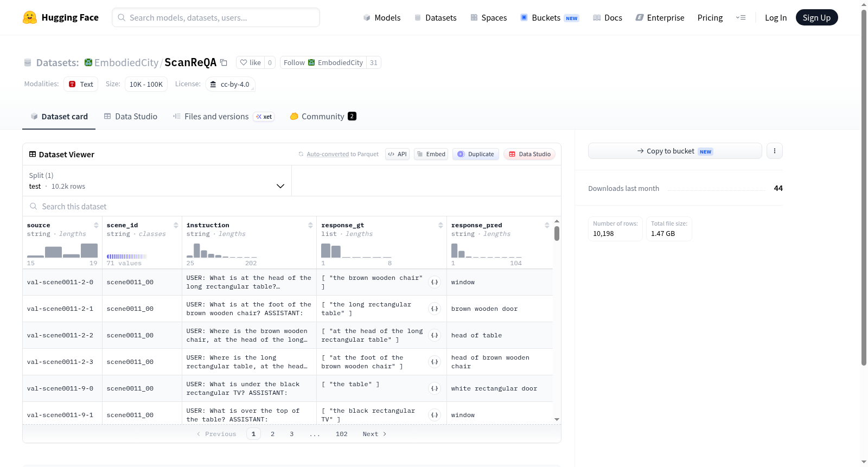The image size is (868, 467).
Task: Click the Embed button
Action: [x=431, y=154]
